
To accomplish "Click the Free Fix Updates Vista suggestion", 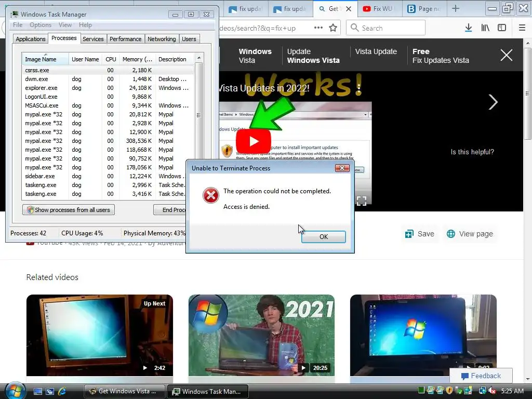I will 441,56.
